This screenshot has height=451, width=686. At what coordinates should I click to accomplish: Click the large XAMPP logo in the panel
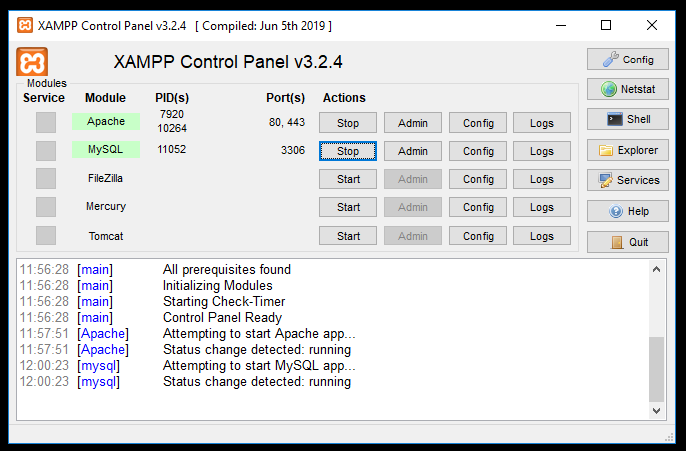point(32,62)
